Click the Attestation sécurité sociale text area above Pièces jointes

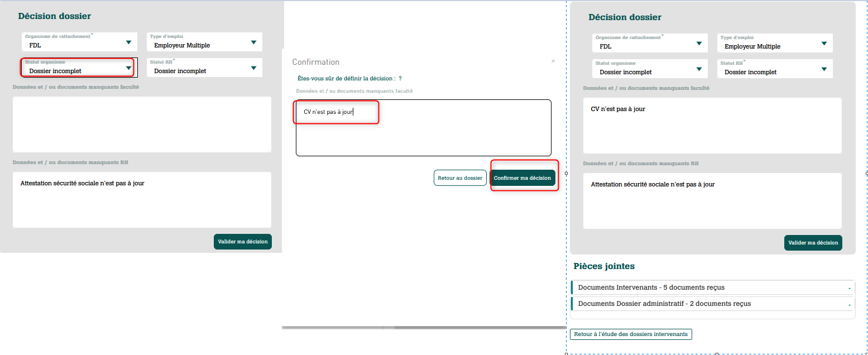712,201
